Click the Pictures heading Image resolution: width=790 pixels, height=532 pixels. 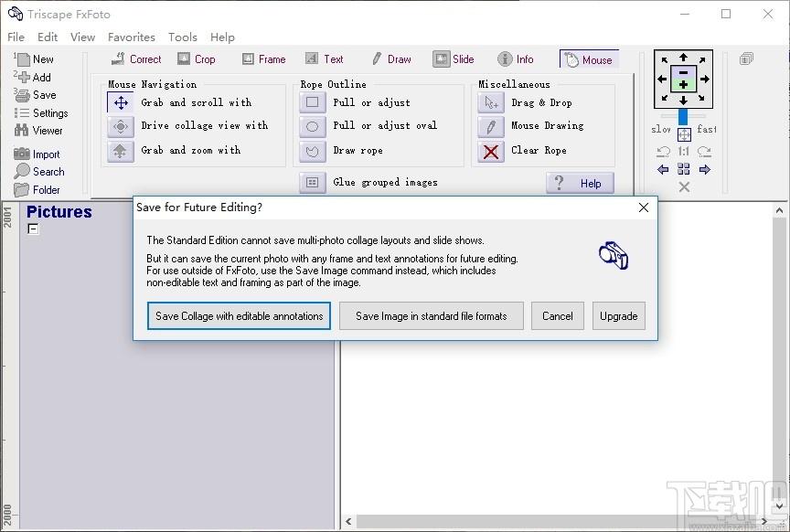59,211
